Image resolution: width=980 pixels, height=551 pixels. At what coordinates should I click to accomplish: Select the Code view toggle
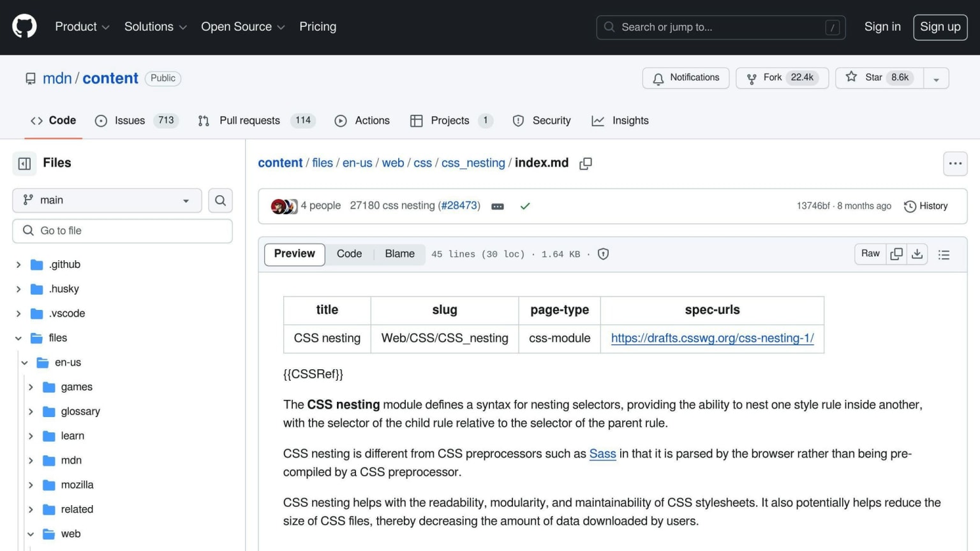point(349,254)
